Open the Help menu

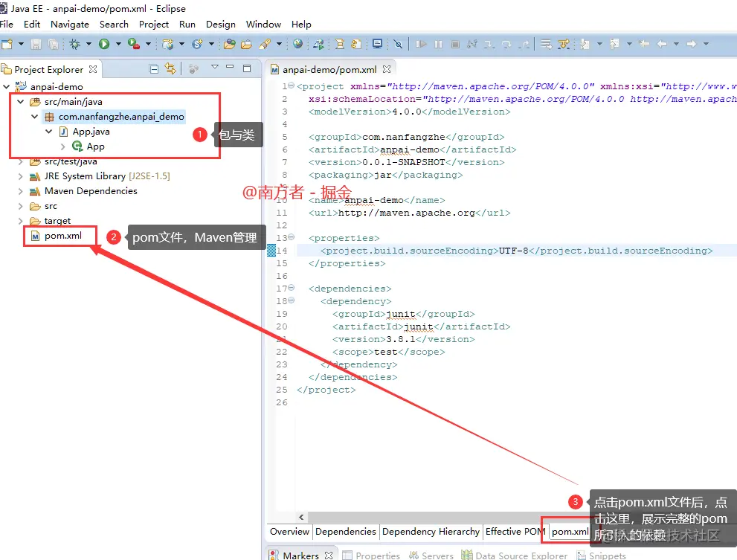301,25
